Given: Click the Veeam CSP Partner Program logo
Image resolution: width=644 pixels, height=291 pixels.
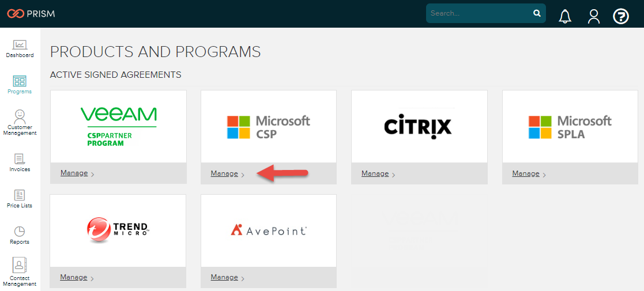Looking at the screenshot, I should pyautogui.click(x=118, y=126).
